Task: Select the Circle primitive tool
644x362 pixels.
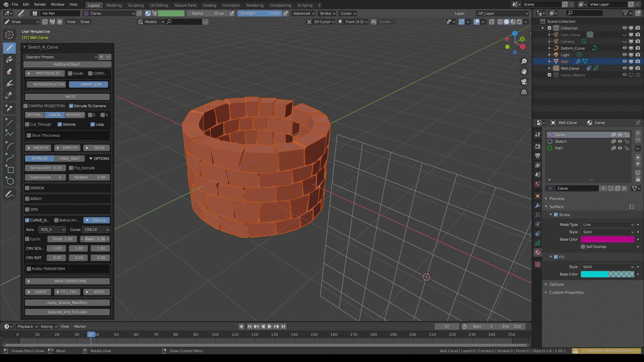Action: 9,181
